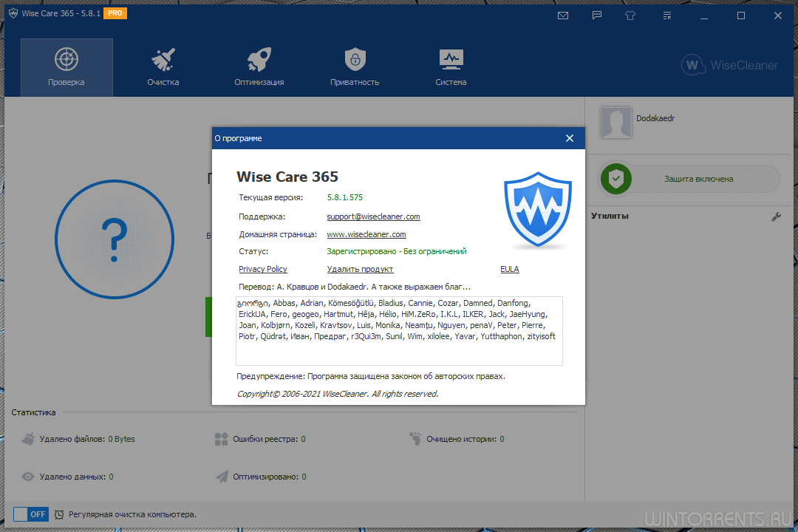The image size is (798, 532).
Task: Go to the Приватность tab
Action: click(x=355, y=67)
